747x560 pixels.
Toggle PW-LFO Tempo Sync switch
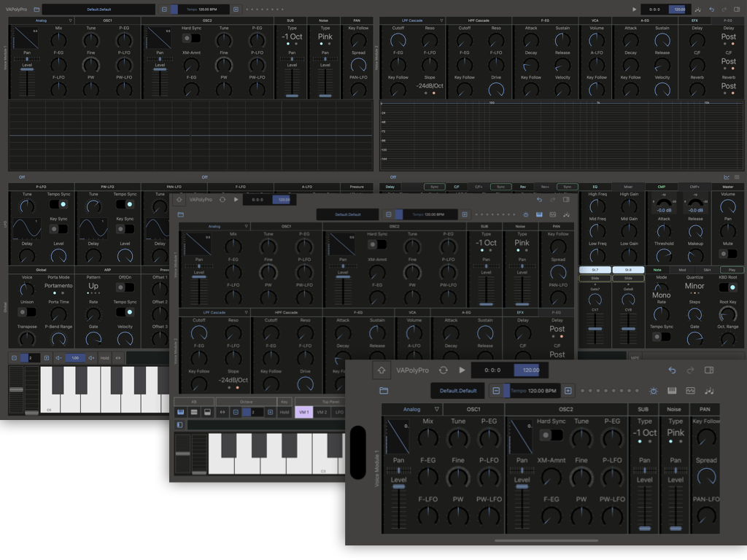[125, 204]
